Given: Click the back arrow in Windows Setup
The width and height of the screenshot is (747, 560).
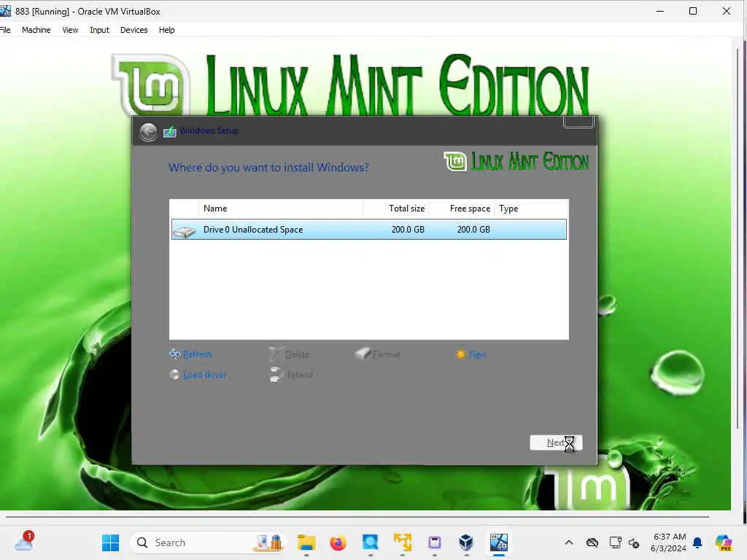Looking at the screenshot, I should [x=148, y=131].
